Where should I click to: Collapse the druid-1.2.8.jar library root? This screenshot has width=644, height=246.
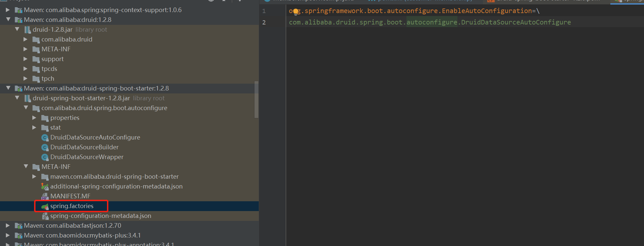[x=17, y=29]
